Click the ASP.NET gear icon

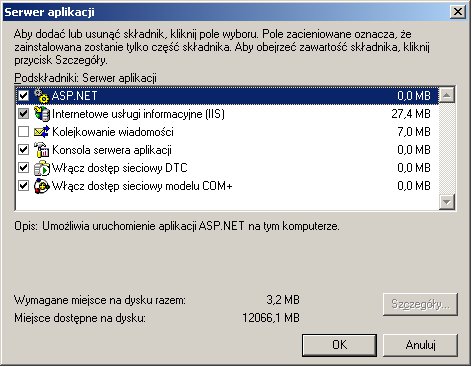[42, 96]
